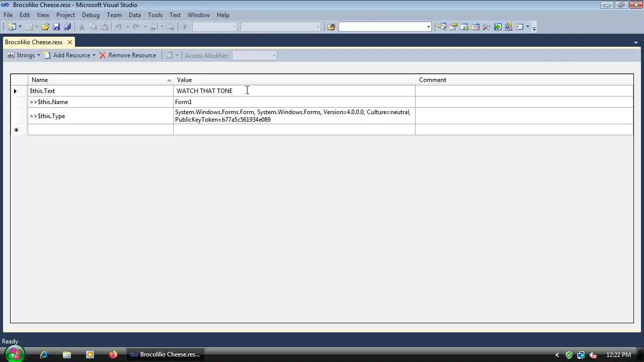Screen dimensions: 644x362
Task: Open the Tools menu
Action: [x=155, y=15]
